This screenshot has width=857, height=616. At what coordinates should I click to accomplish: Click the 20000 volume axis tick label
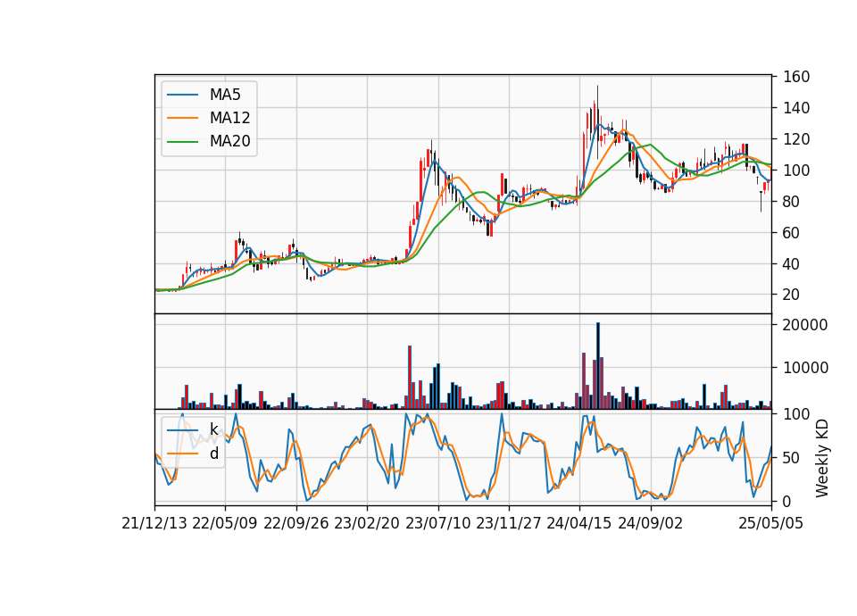(x=805, y=325)
